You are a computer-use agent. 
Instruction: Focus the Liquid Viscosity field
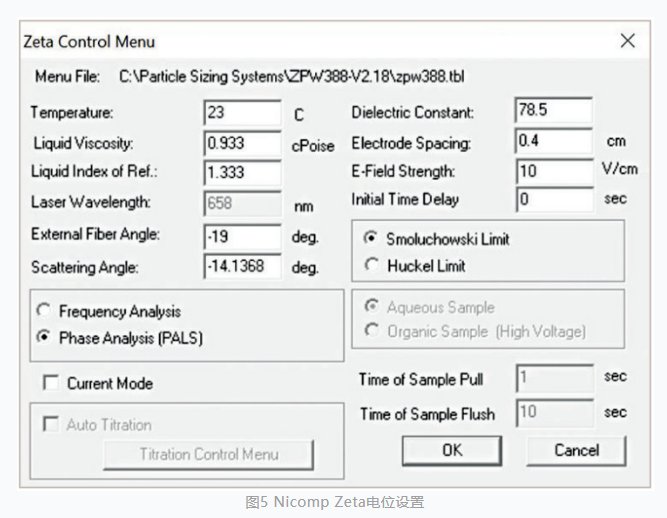point(242,142)
